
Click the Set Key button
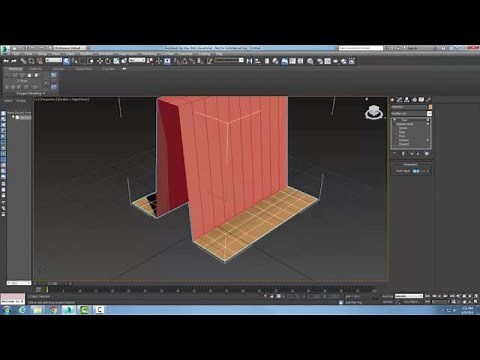[x=388, y=302]
